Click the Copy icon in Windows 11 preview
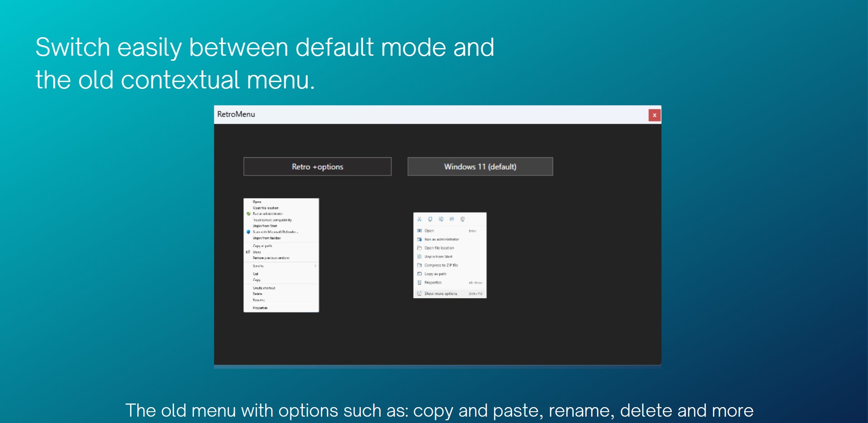This screenshot has width=868, height=423. pos(430,219)
